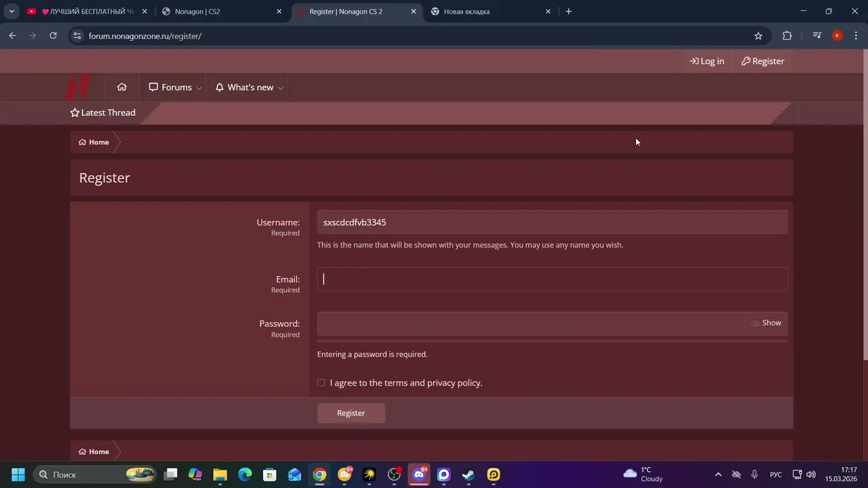
Task: Expand the Forums dropdown arrow
Action: click(199, 88)
